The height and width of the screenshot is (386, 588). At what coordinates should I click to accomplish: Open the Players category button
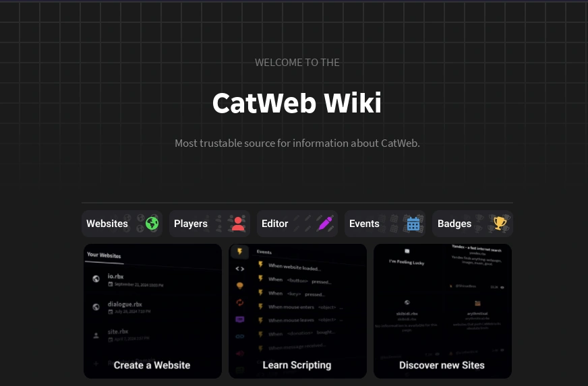point(210,224)
